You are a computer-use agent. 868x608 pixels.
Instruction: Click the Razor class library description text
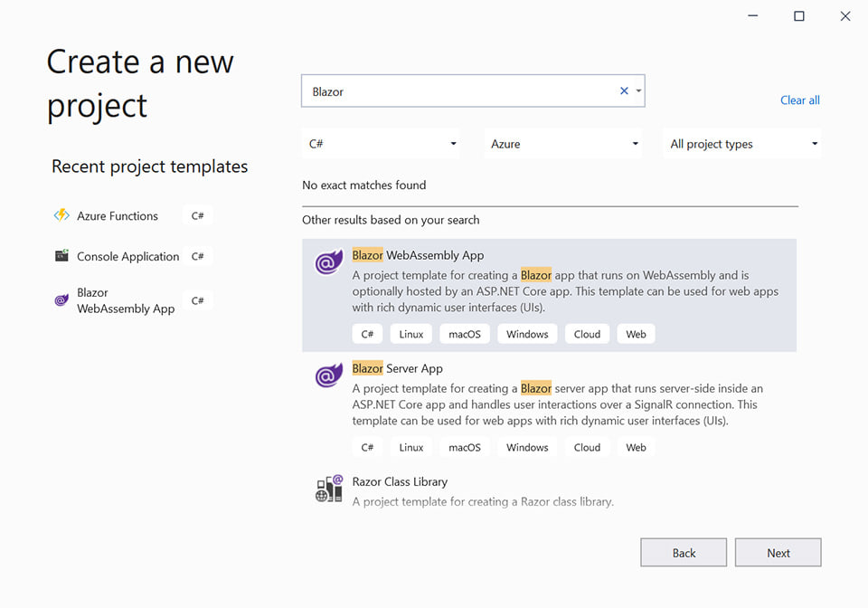(x=483, y=501)
